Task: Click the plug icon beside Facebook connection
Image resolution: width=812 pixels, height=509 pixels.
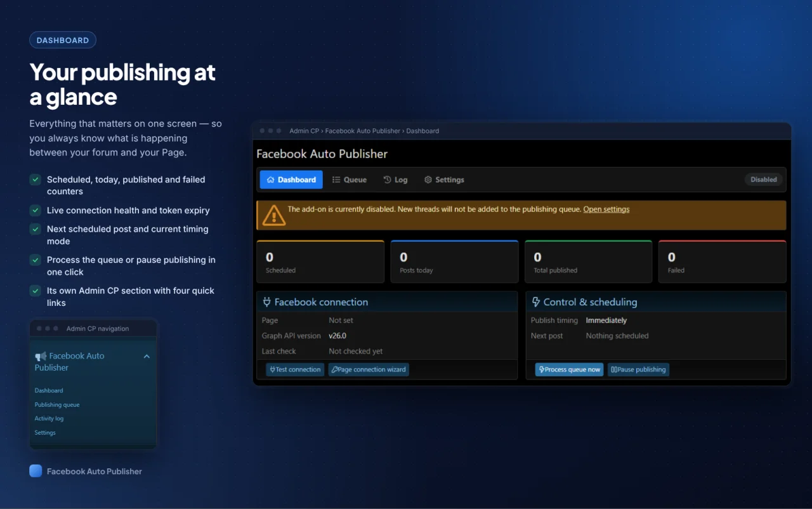Action: pos(267,302)
